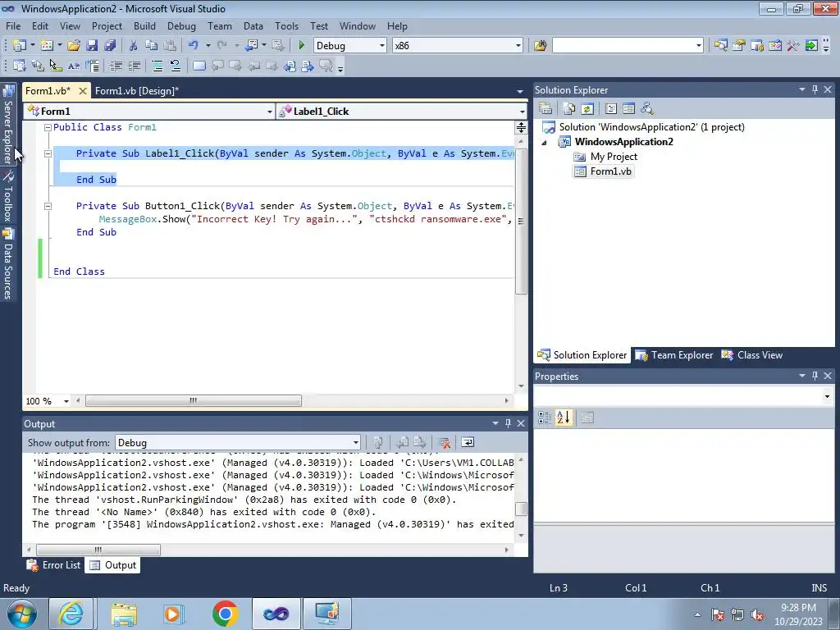This screenshot has height=630, width=840.
Task: Open Internet Explorer from the taskbar
Action: point(71,614)
